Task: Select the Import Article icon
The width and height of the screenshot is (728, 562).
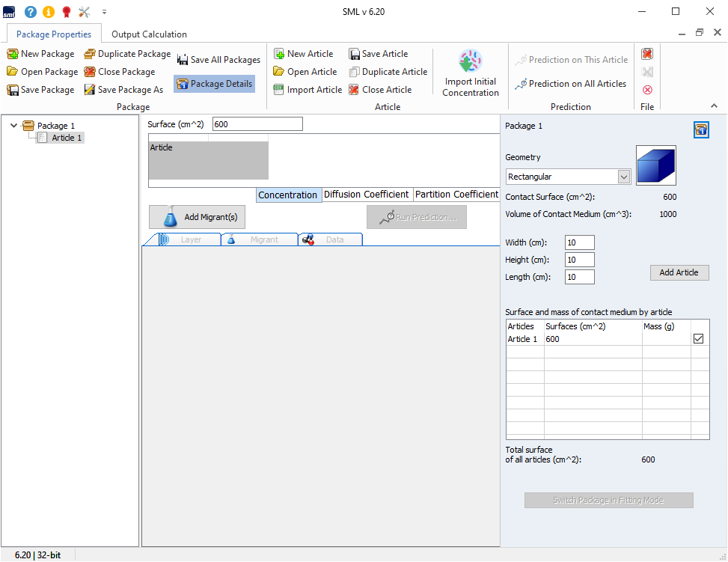Action: coord(279,90)
